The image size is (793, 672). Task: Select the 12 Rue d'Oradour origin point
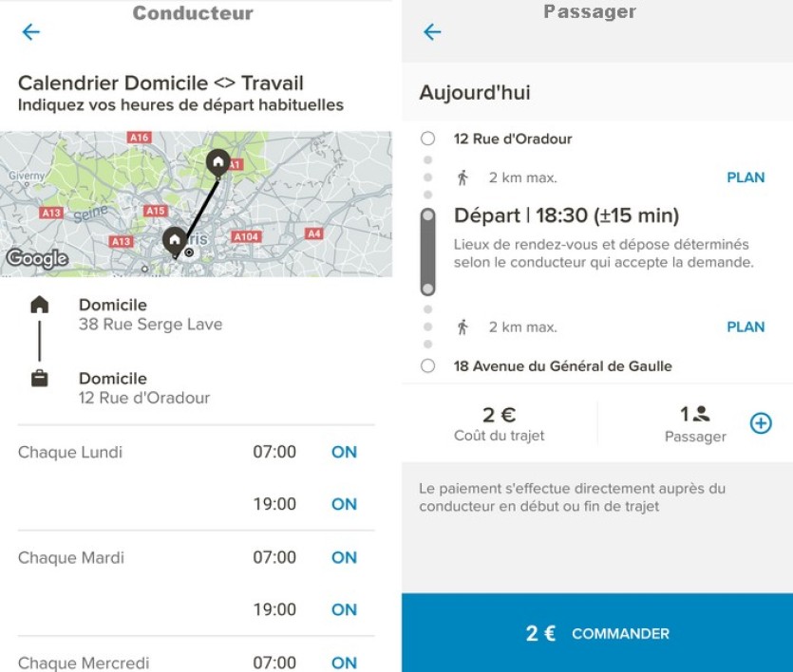[428, 139]
